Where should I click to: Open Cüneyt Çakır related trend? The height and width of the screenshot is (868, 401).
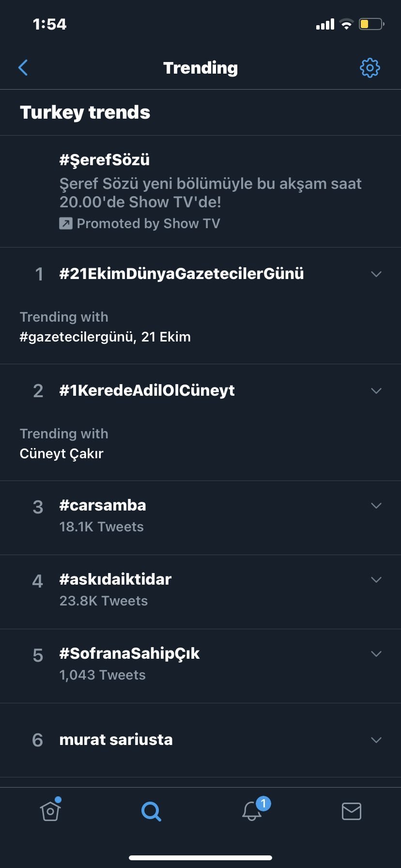pos(62,453)
